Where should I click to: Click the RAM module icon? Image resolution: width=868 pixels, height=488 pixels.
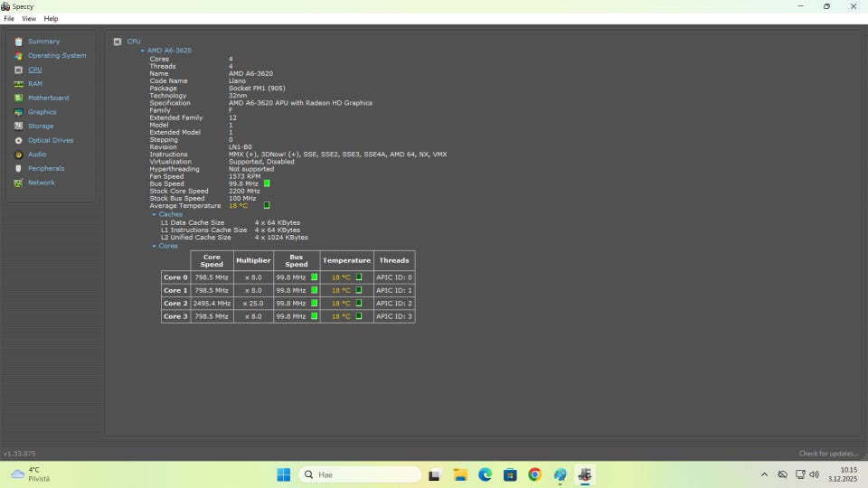18,84
